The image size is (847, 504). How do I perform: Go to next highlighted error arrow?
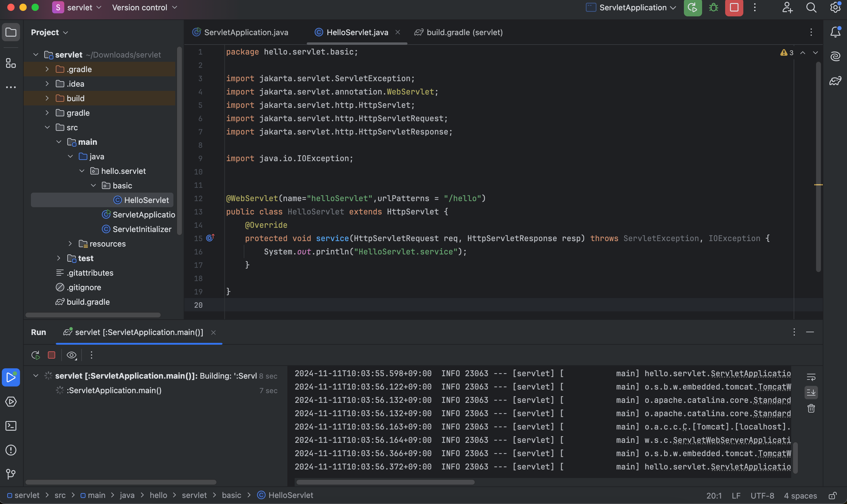pyautogui.click(x=815, y=53)
